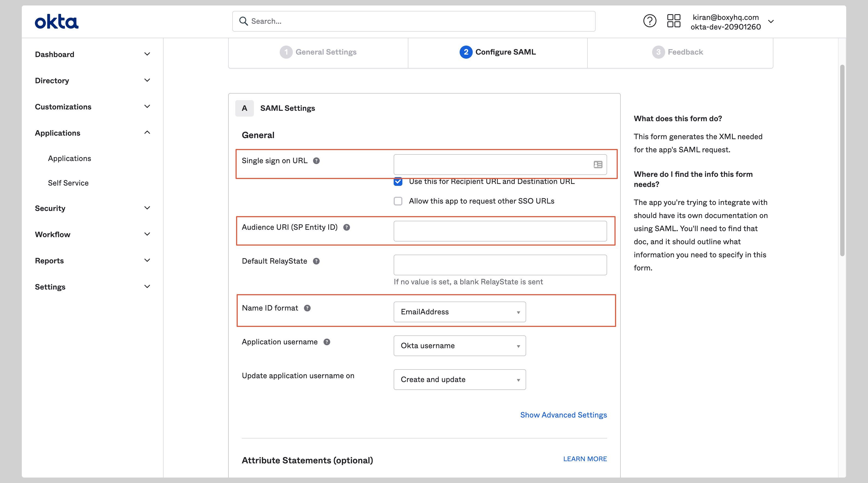Click the Default RelayState help icon

[316, 261]
